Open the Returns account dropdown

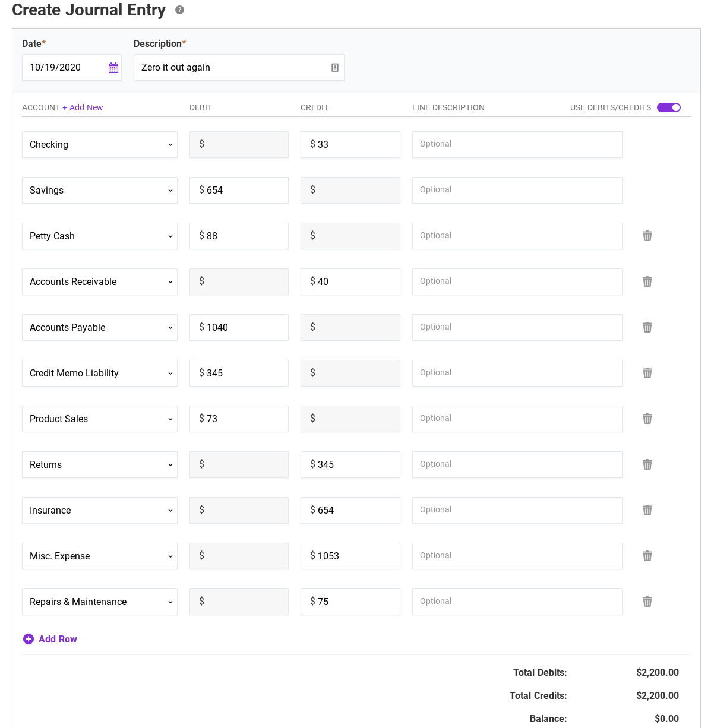[100, 465]
